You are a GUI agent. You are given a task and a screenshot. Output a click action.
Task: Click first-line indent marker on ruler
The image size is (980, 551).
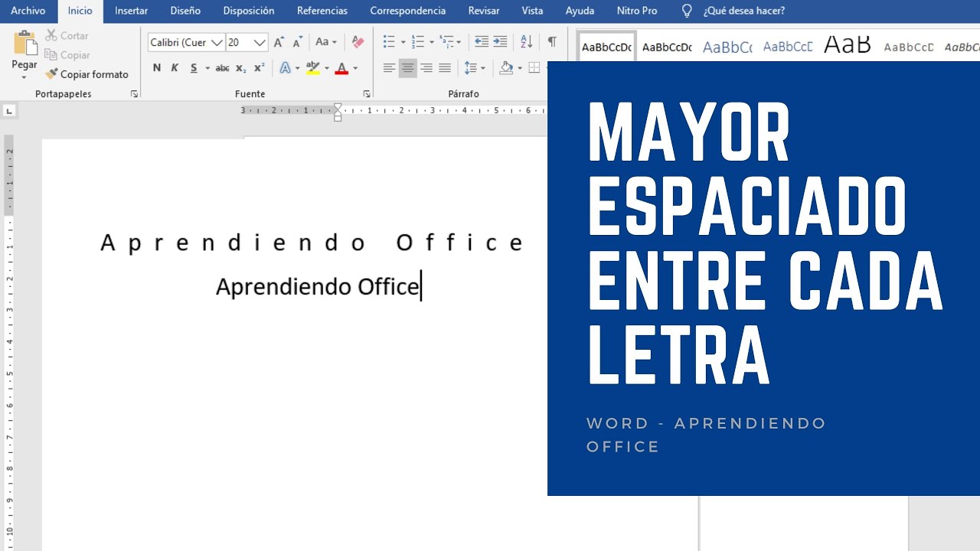tap(338, 108)
